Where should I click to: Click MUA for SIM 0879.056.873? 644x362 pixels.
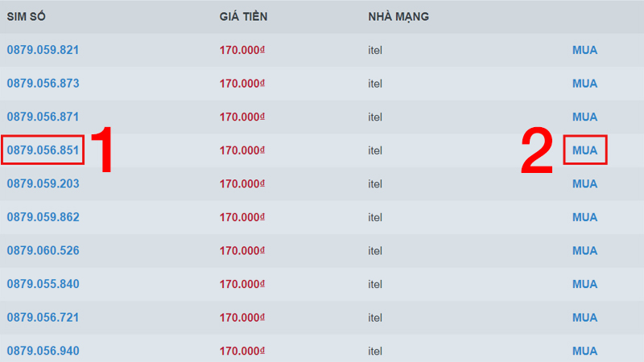[585, 84]
